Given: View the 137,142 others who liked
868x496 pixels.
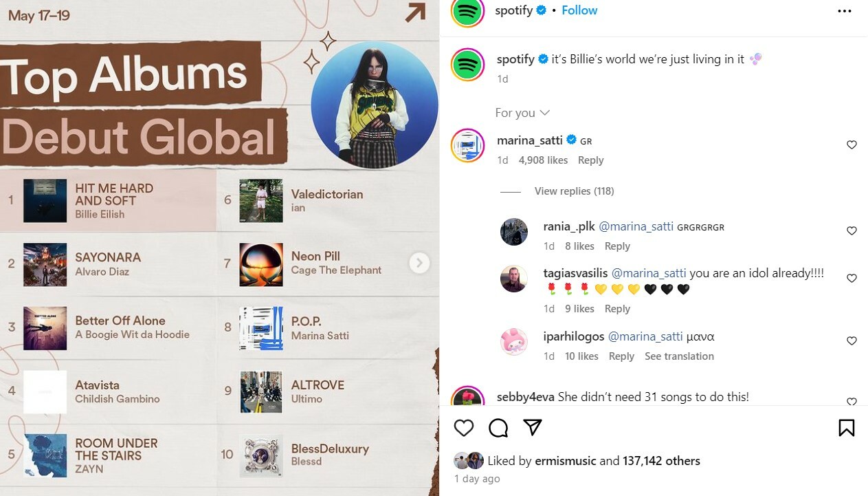Looking at the screenshot, I should click(661, 461).
